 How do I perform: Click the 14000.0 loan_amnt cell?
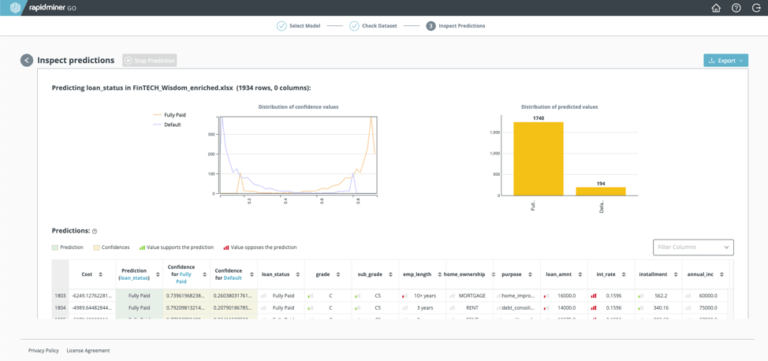pos(564,308)
